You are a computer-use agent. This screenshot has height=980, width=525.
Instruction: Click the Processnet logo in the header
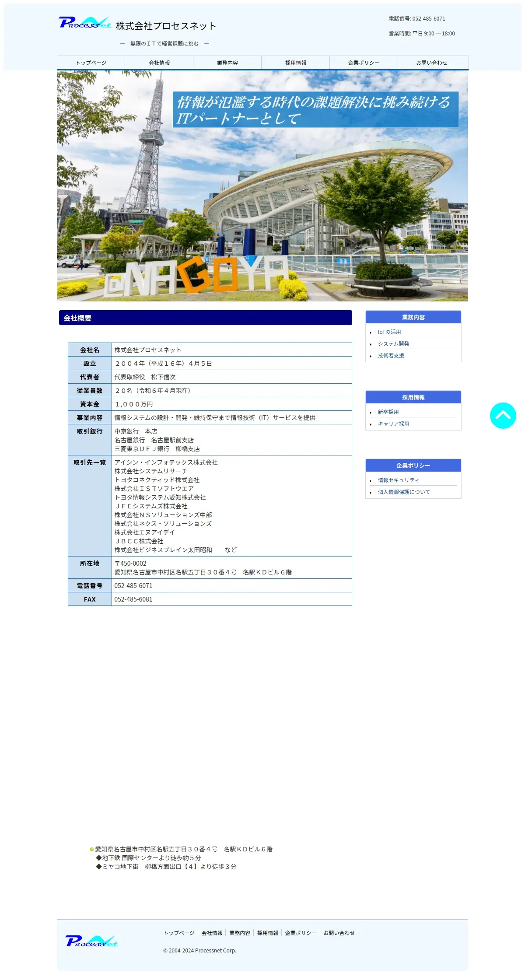pos(85,22)
